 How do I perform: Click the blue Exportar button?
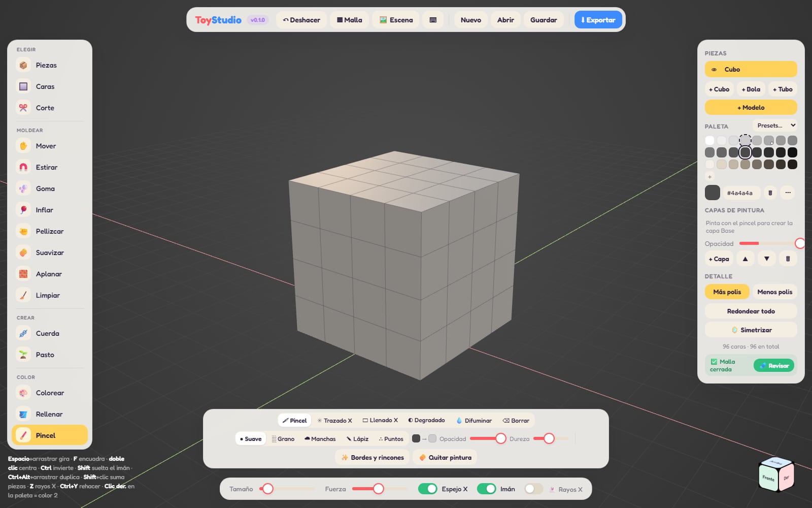tap(598, 20)
